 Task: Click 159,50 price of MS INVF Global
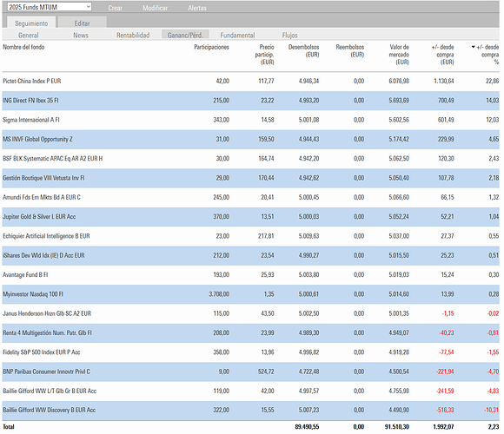point(266,140)
